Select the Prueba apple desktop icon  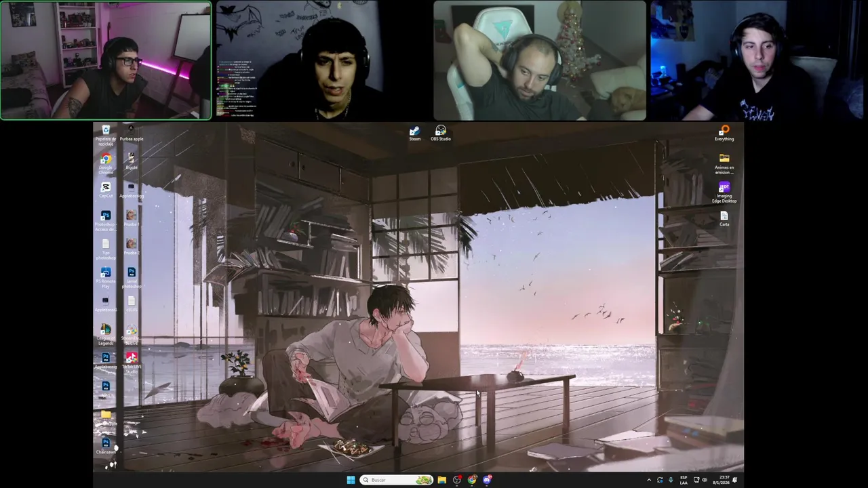(x=131, y=133)
